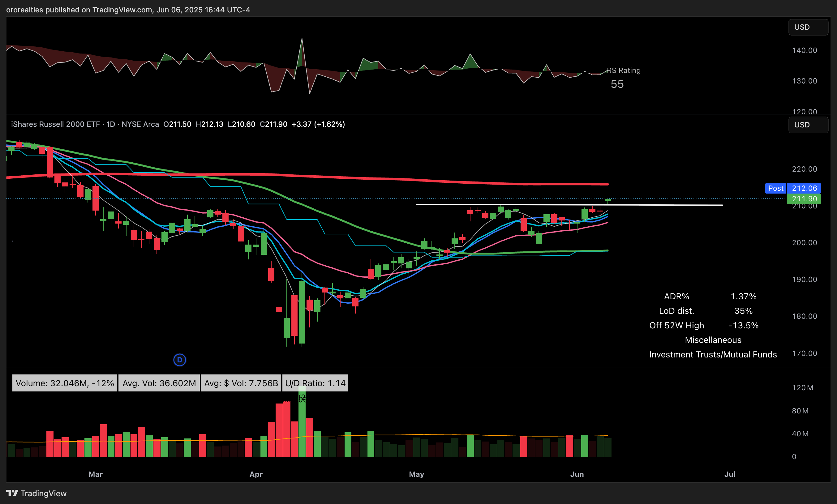Click the C211.90 close value in header

coord(273,124)
